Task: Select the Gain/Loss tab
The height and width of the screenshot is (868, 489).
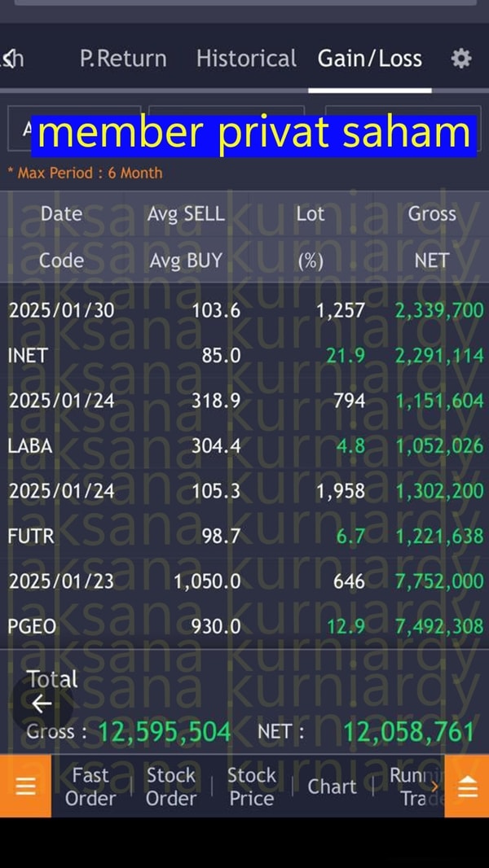Action: pos(370,59)
